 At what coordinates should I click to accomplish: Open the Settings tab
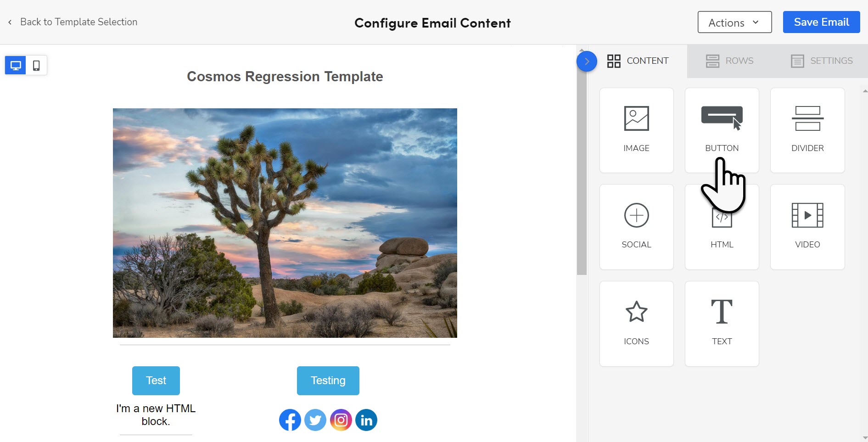[x=822, y=61]
